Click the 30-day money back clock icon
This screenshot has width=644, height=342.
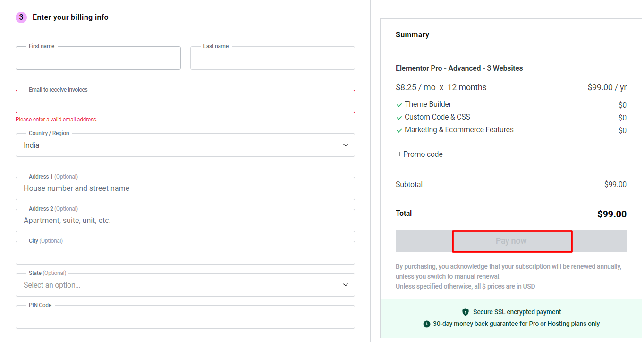point(427,324)
